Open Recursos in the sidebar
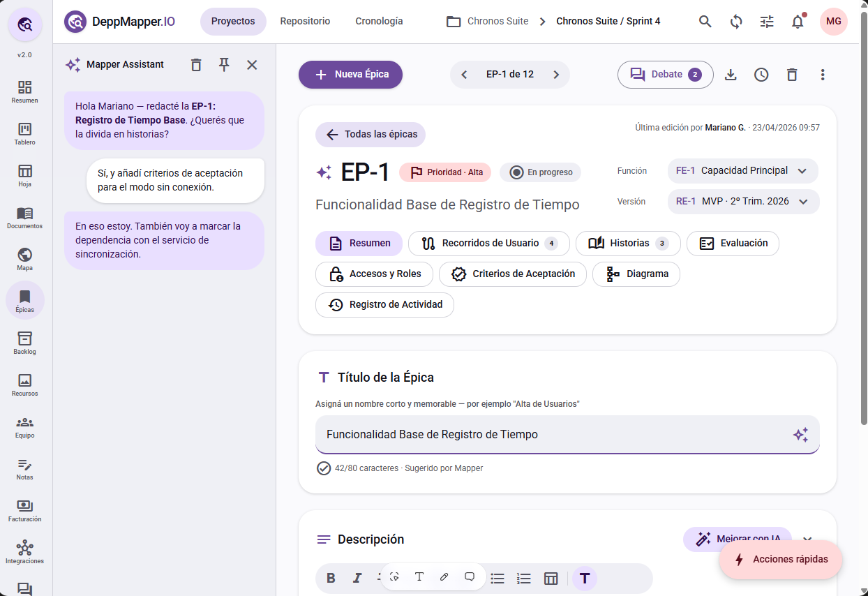Screen dimensions: 868x596 coord(25,385)
